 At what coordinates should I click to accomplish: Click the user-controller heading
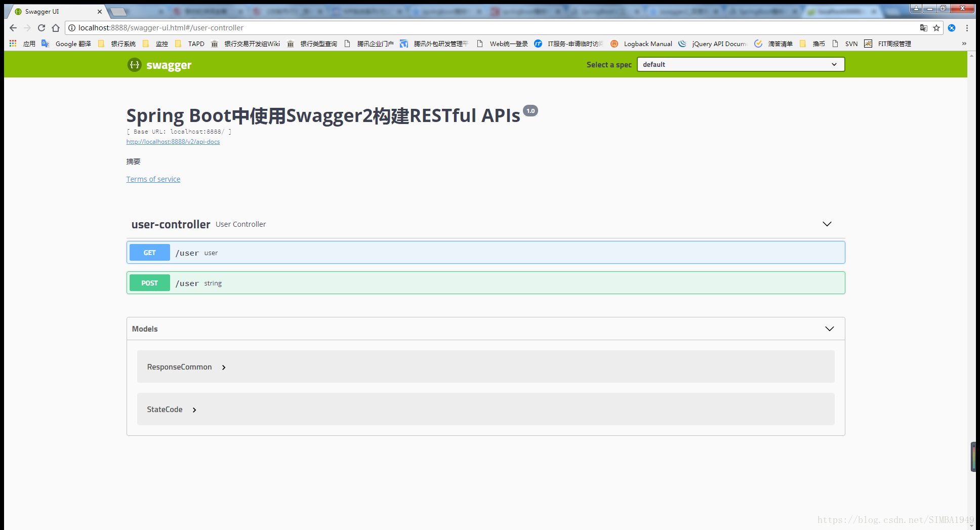click(171, 224)
